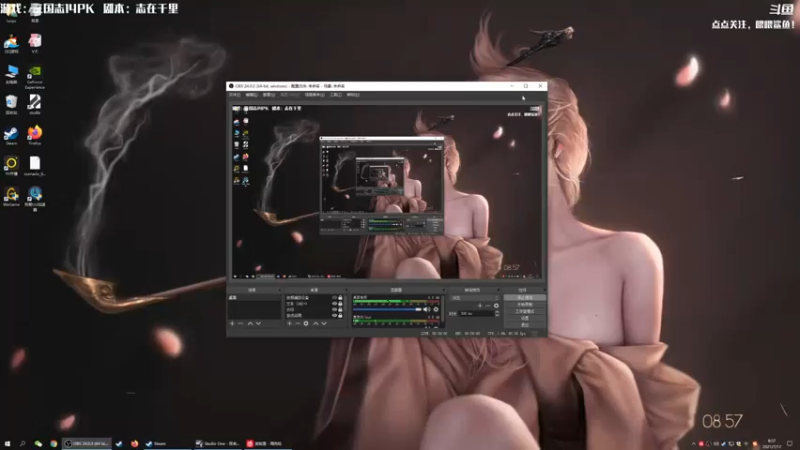Remove selected source with minus icon

click(x=297, y=323)
